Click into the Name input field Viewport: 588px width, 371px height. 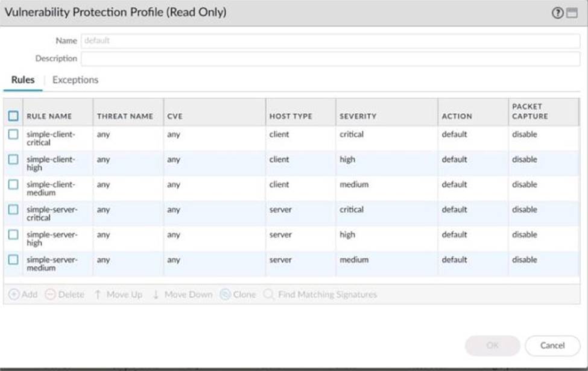coord(329,41)
